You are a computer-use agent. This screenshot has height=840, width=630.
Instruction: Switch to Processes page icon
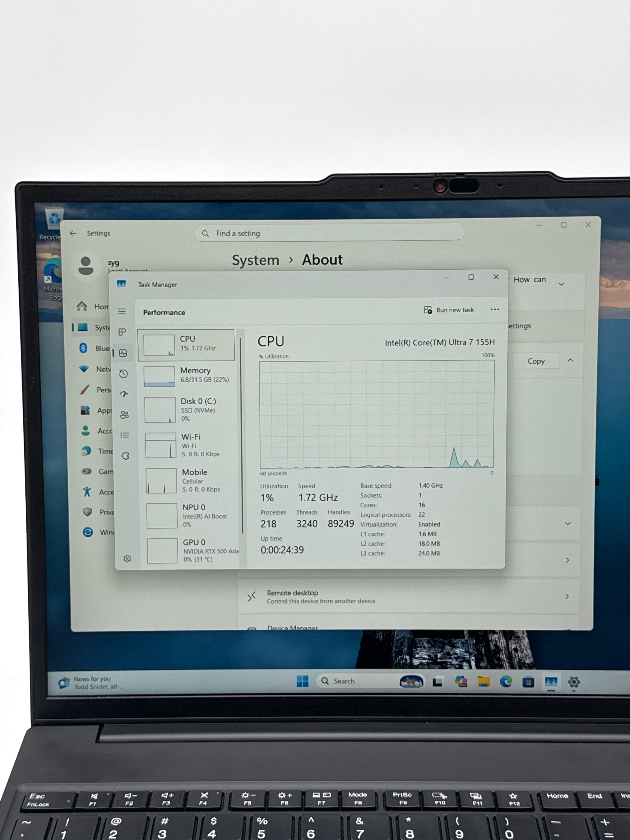click(122, 332)
